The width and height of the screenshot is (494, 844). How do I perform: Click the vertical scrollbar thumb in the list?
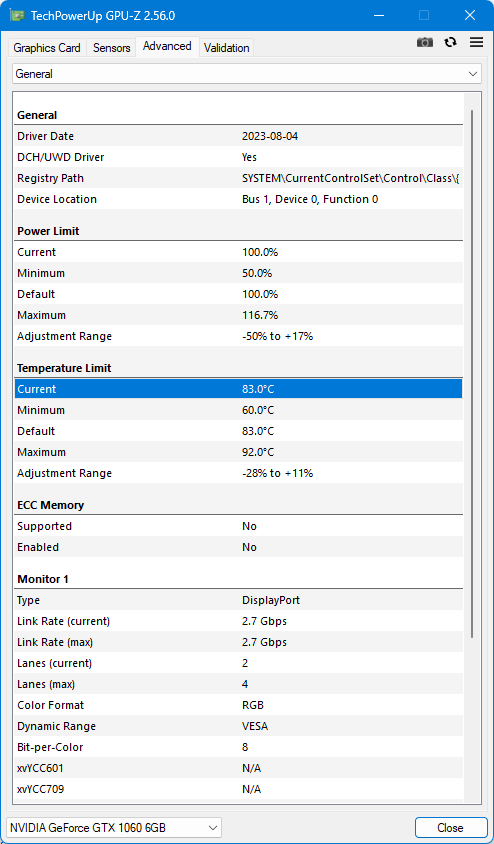pos(472,374)
